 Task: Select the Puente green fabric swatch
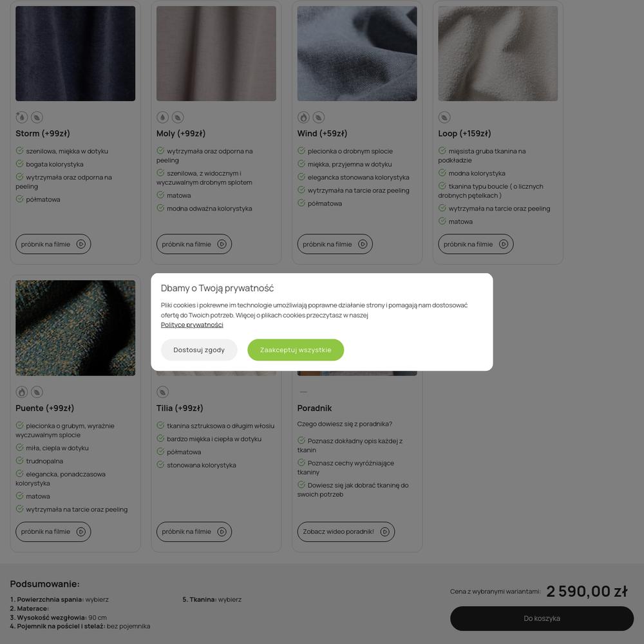point(75,328)
